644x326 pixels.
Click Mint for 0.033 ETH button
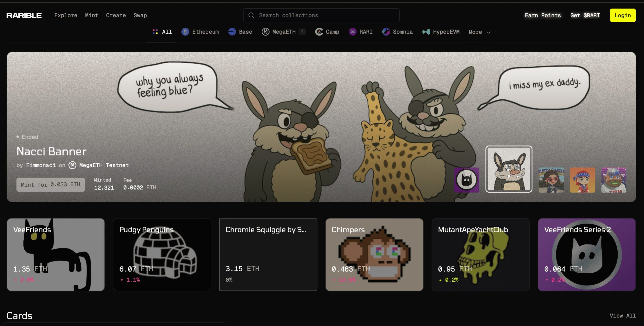point(51,185)
